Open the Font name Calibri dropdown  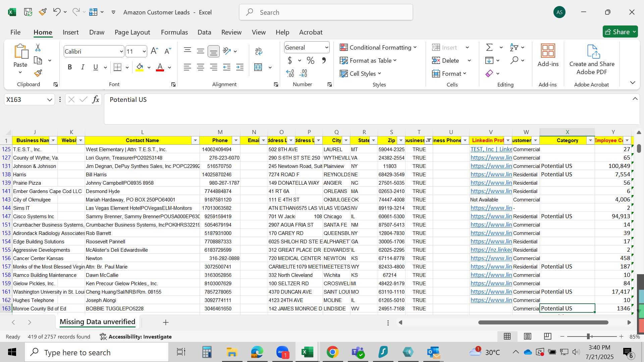[x=121, y=51]
